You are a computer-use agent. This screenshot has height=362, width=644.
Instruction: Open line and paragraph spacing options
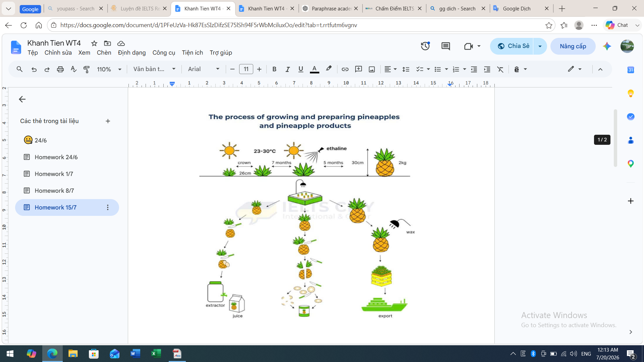406,69
